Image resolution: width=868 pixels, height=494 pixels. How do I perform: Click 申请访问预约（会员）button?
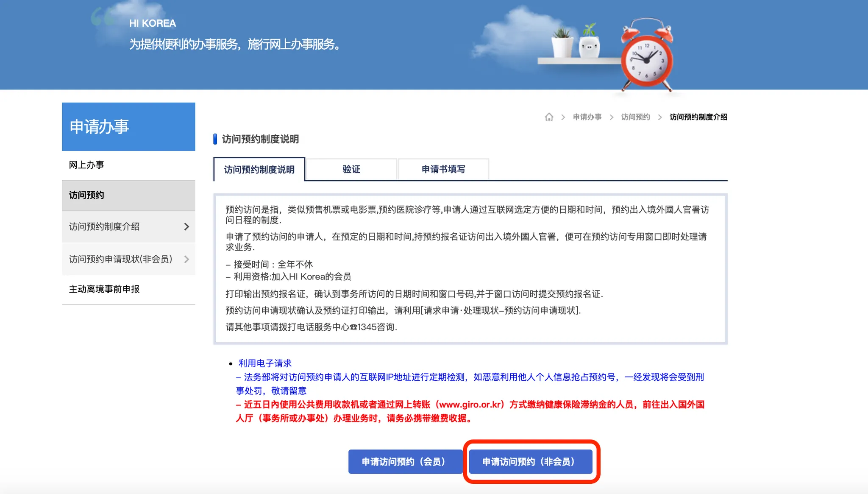[405, 461]
